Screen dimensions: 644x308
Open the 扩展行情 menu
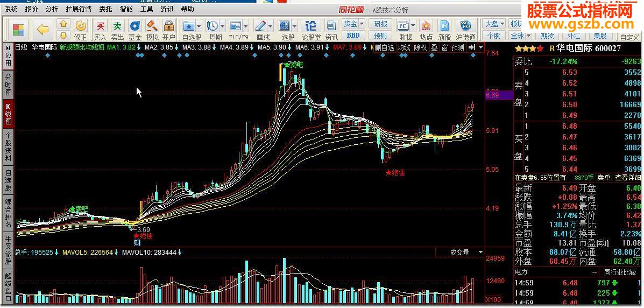tap(79, 9)
